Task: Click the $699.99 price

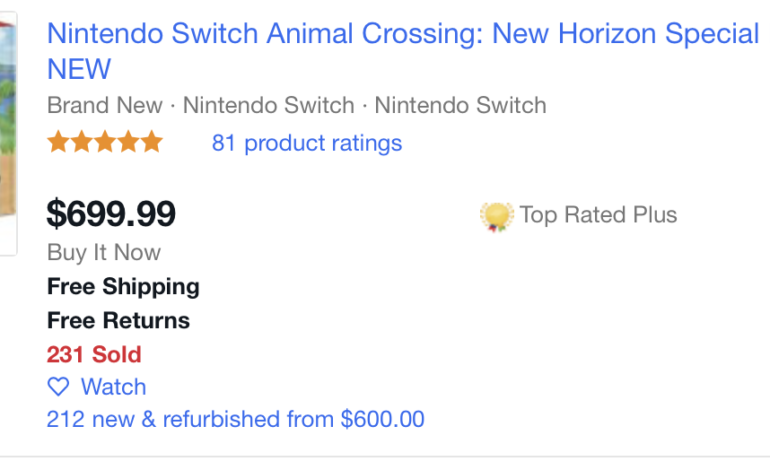Action: coord(111,213)
